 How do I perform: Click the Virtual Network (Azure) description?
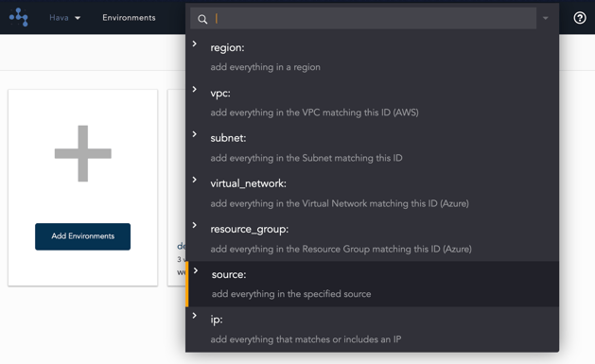tap(340, 203)
